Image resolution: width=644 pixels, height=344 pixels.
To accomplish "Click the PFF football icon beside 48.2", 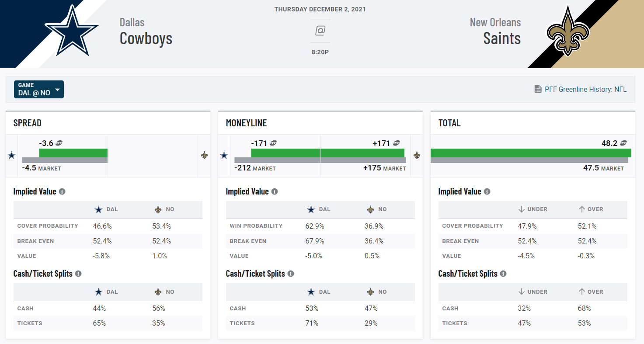I will tap(624, 143).
